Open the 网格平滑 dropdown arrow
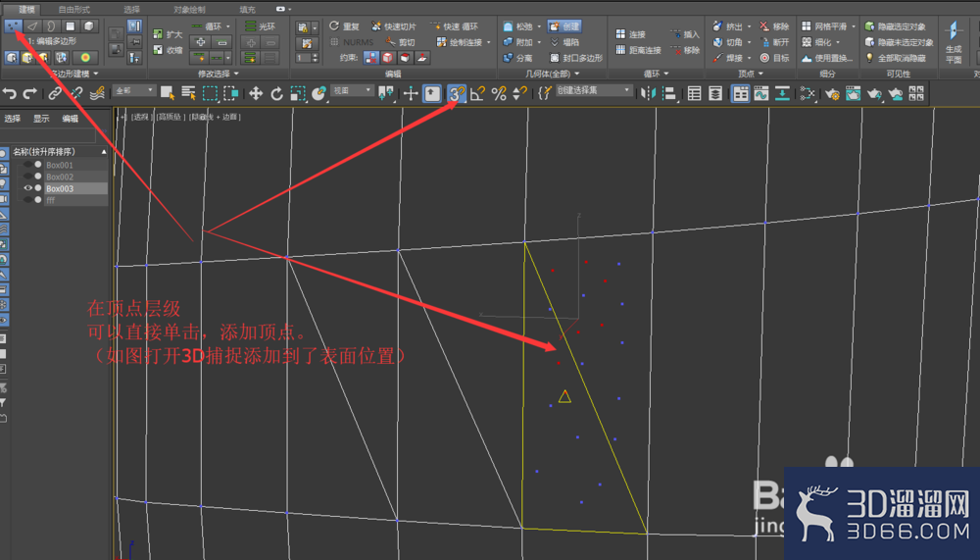 point(854,26)
